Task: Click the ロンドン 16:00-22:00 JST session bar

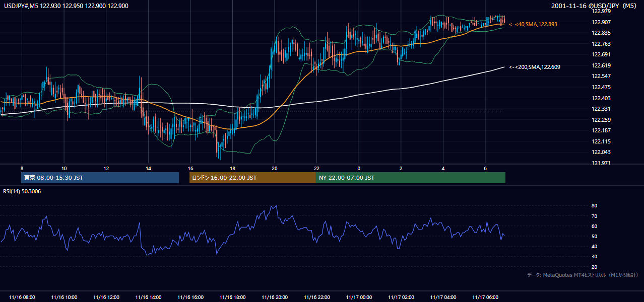Action: pyautogui.click(x=252, y=178)
